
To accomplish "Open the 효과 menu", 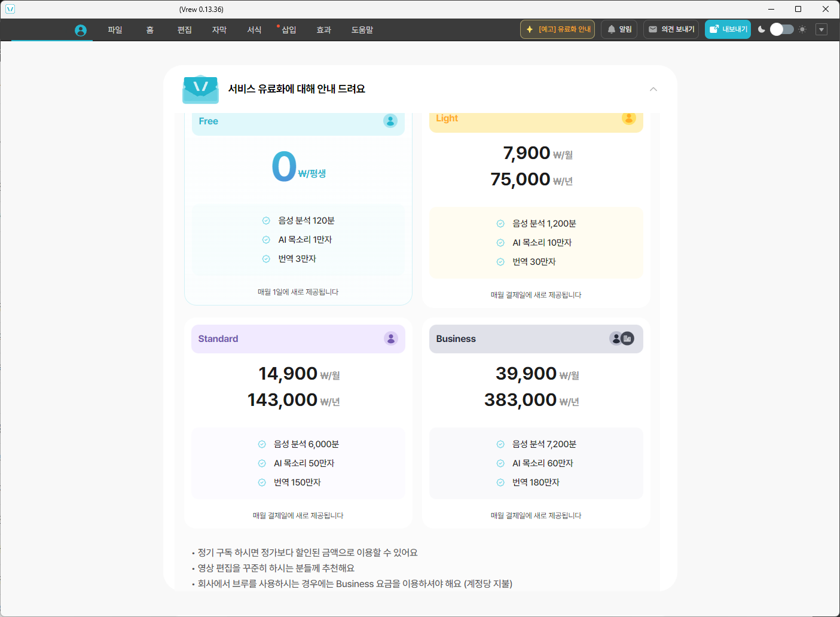I will [324, 30].
